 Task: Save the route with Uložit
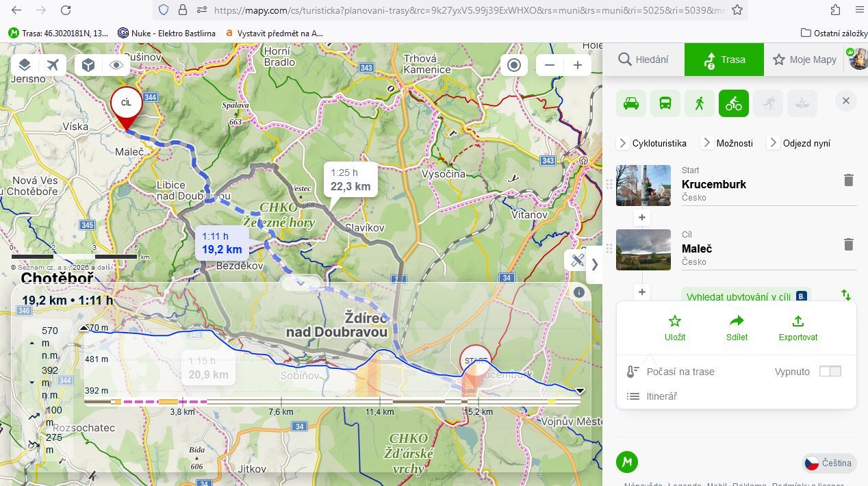675,328
